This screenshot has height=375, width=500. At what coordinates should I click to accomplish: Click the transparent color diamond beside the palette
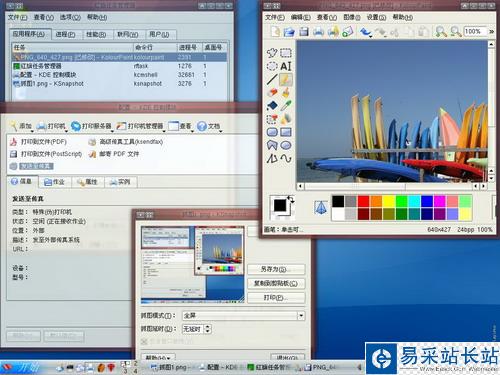[x=321, y=208]
